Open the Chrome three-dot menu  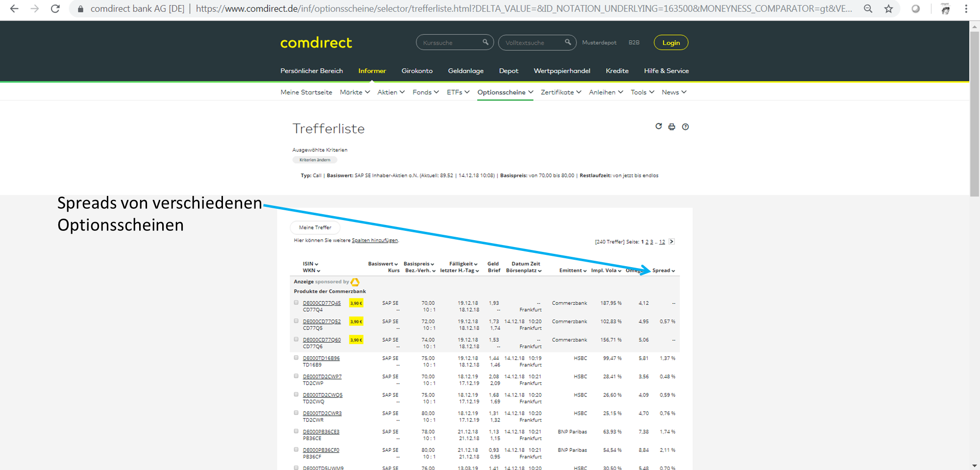(966, 9)
